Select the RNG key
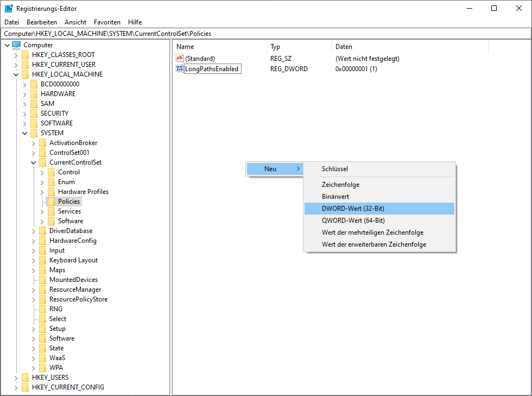This screenshot has height=396, width=532. pos(55,309)
